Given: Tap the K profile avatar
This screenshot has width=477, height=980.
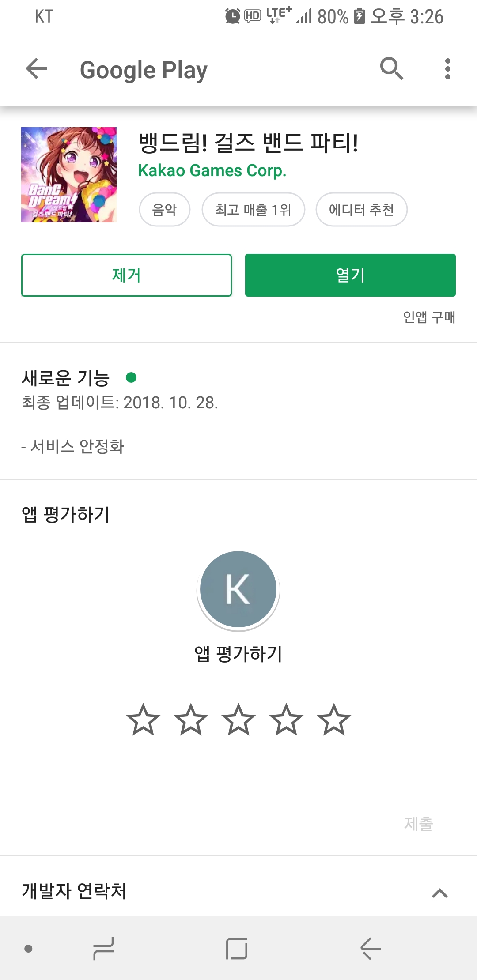Looking at the screenshot, I should [x=238, y=589].
